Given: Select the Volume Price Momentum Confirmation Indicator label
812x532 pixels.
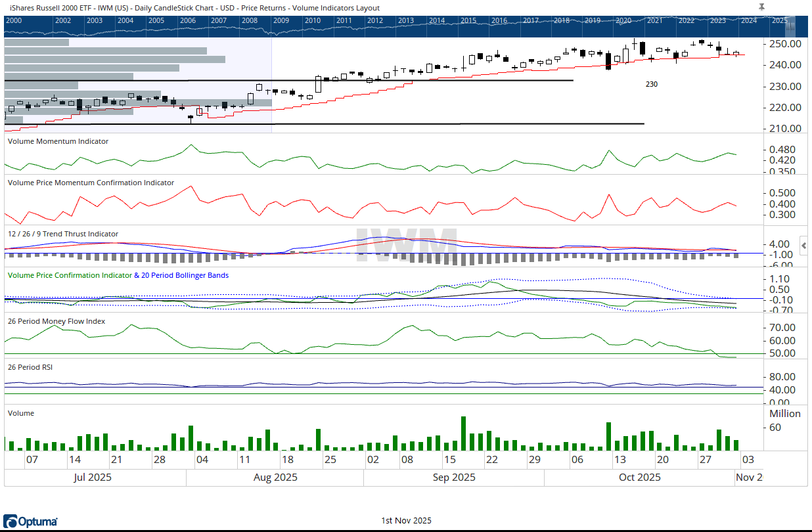Looking at the screenshot, I should pos(91,183).
